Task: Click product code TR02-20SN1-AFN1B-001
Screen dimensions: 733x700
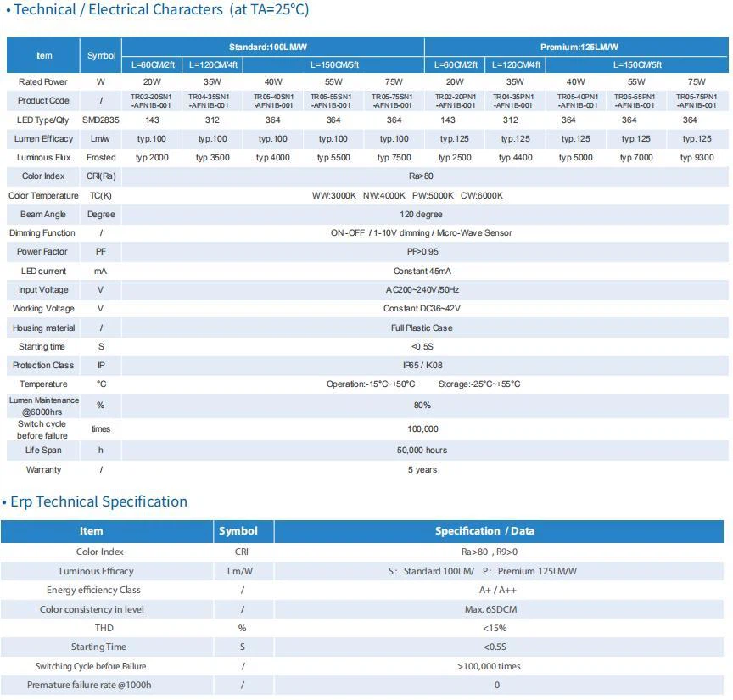Action: 151,101
